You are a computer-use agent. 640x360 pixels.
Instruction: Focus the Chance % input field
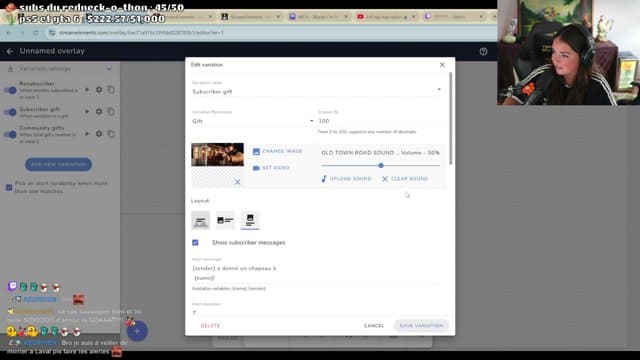[380, 121]
